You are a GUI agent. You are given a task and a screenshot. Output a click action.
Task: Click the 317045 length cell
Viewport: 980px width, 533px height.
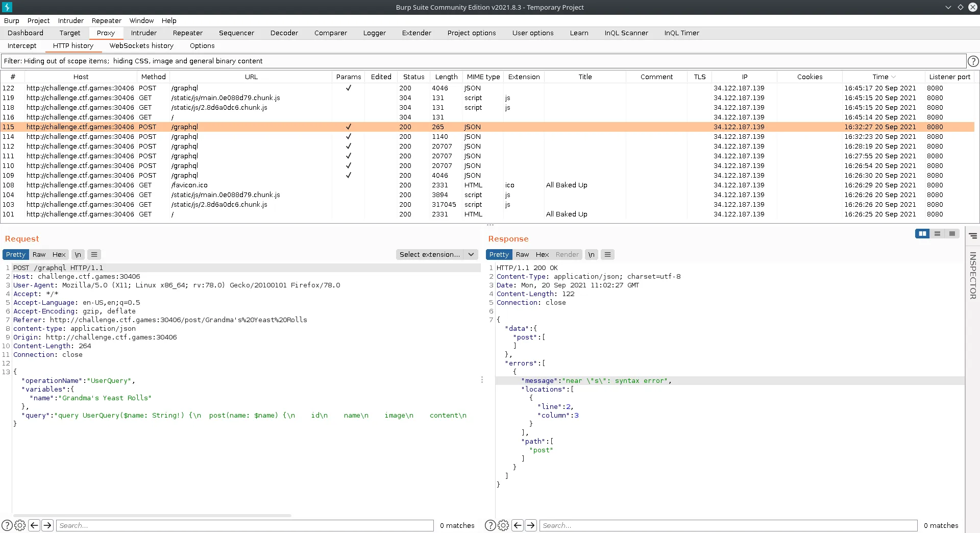pyautogui.click(x=444, y=205)
